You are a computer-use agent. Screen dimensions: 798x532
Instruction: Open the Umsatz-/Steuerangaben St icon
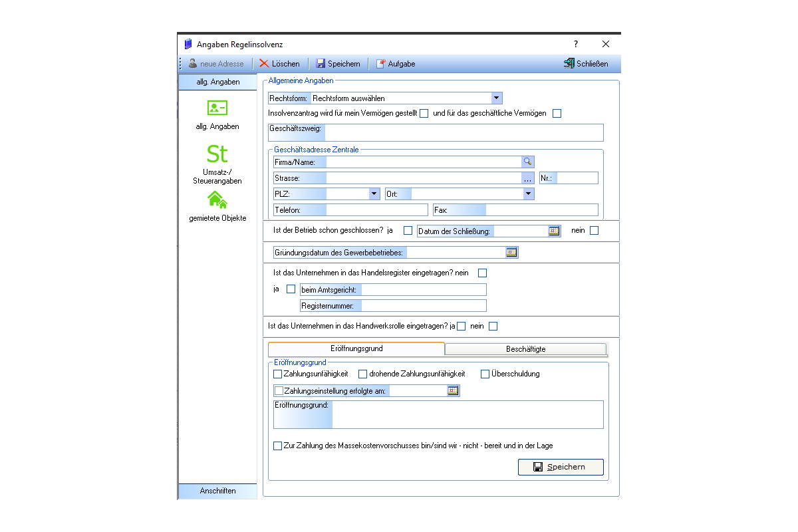[217, 154]
